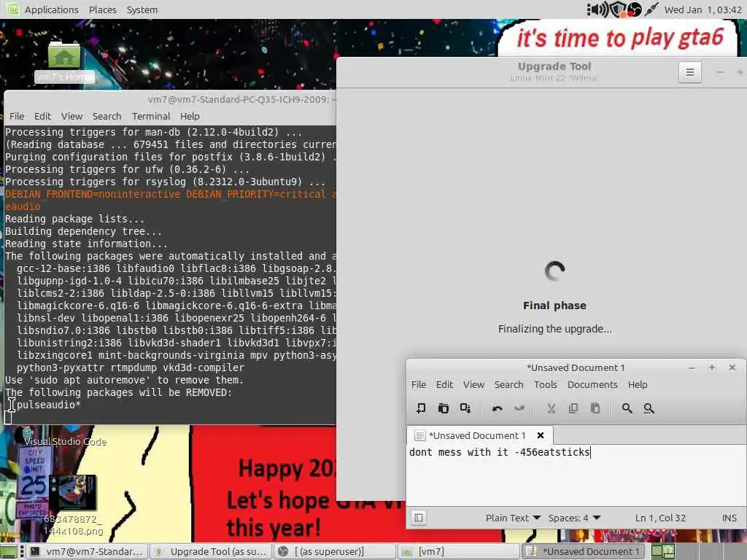Open the Plain Text language dropdown
The width and height of the screenshot is (747, 560).
513,518
